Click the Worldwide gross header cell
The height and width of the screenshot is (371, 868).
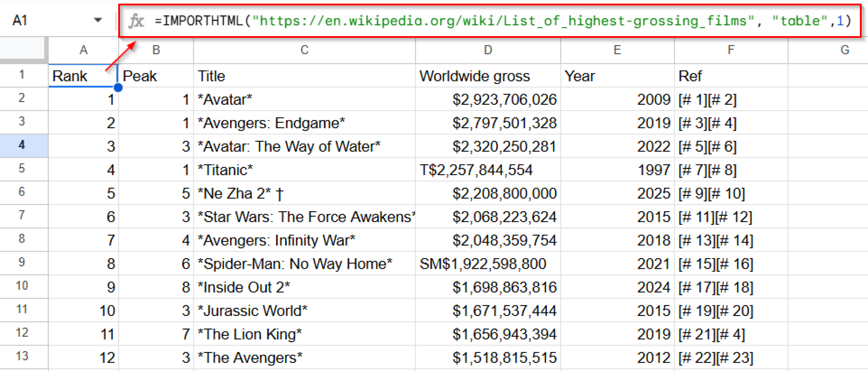pos(487,76)
